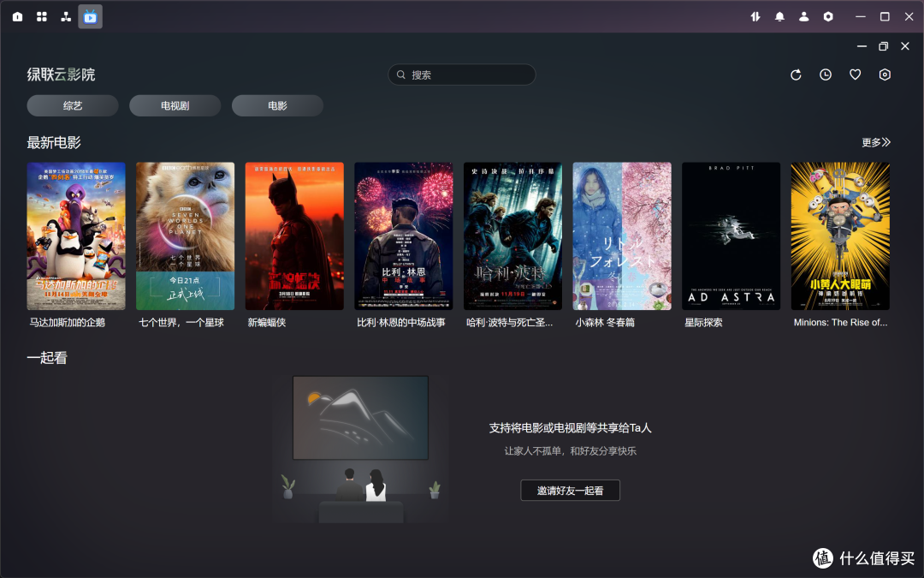This screenshot has width=924, height=578.
Task: Click 邀请好友一起看 button
Action: coord(570,490)
